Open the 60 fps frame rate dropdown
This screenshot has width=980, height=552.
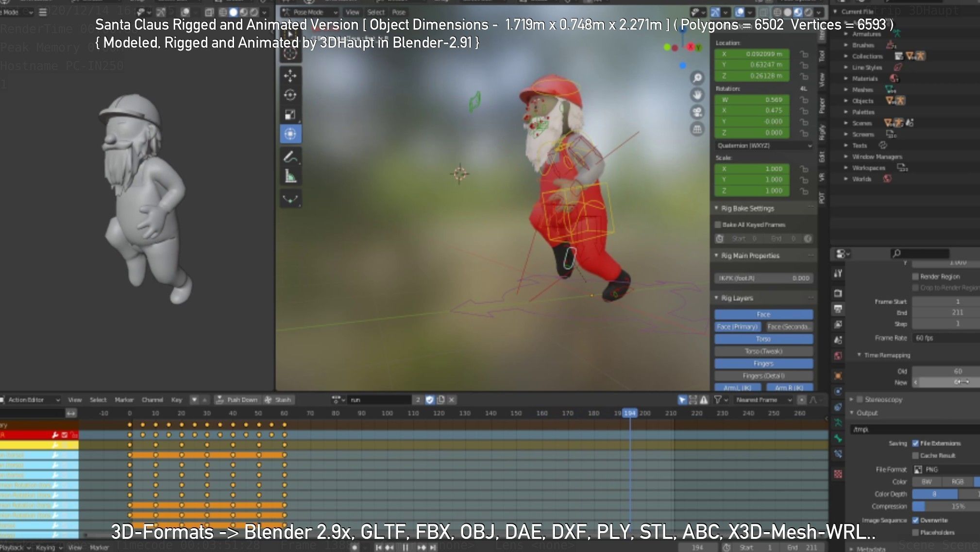[x=946, y=338]
